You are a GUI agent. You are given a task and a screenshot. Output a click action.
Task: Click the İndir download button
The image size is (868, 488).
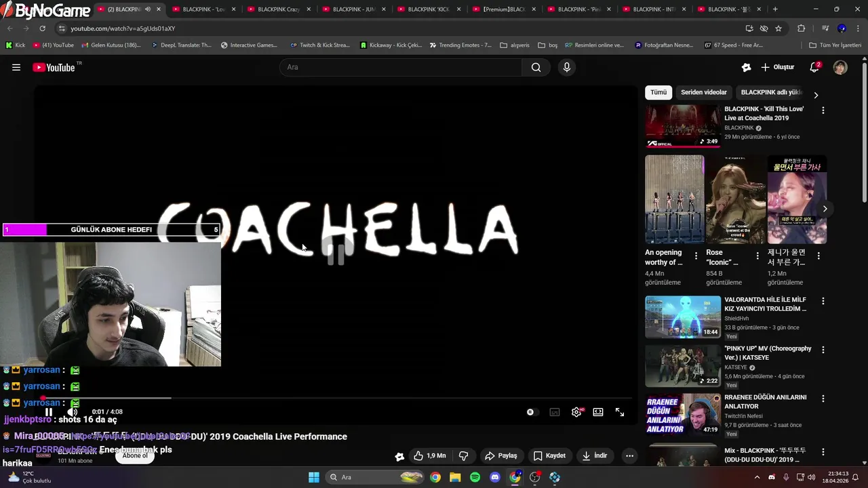[595, 455]
